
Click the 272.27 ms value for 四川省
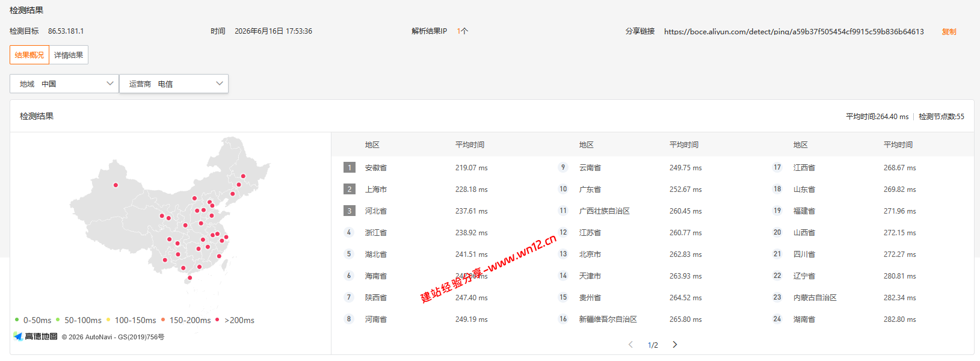tap(900, 255)
